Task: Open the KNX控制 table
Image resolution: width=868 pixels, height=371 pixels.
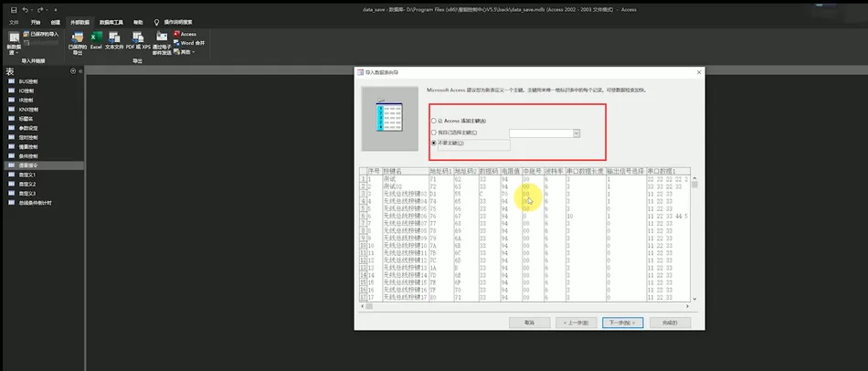Action: 28,110
